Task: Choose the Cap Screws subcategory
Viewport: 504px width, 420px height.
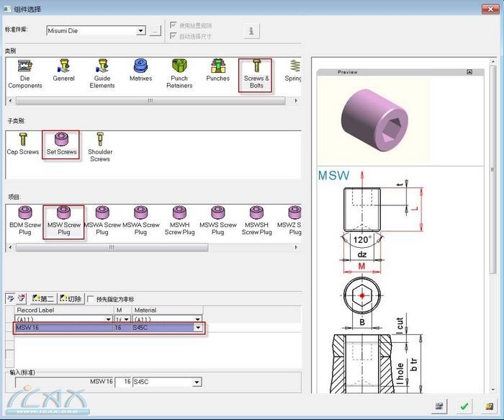Action: pyautogui.click(x=23, y=144)
